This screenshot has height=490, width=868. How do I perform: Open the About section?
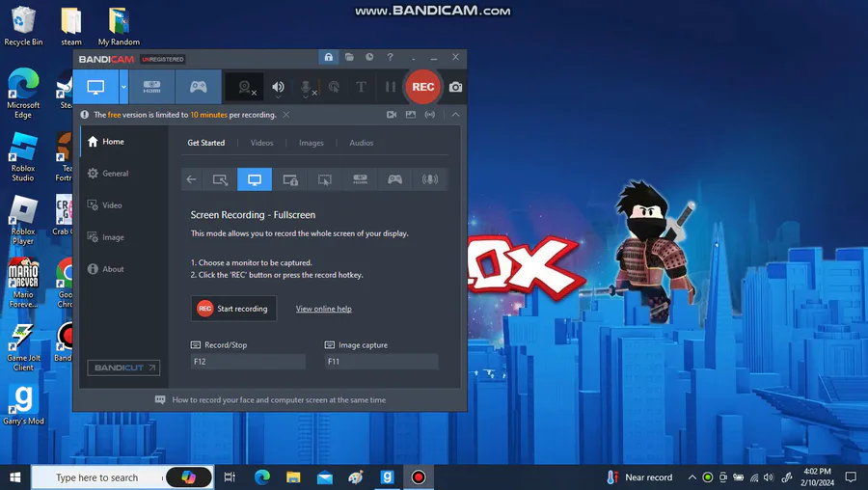(124, 269)
